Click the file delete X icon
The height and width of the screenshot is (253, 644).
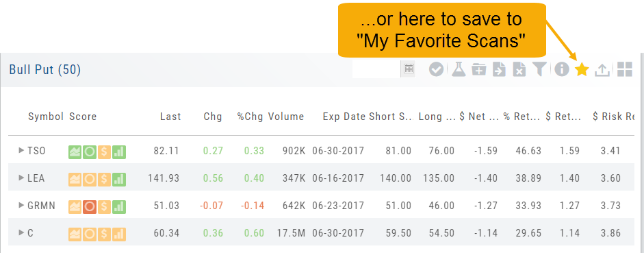pyautogui.click(x=519, y=69)
